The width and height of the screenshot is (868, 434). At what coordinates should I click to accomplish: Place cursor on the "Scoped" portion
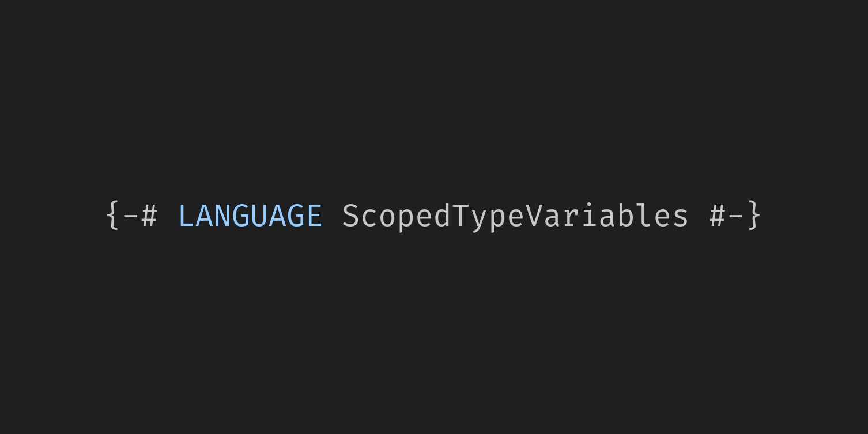pos(397,217)
